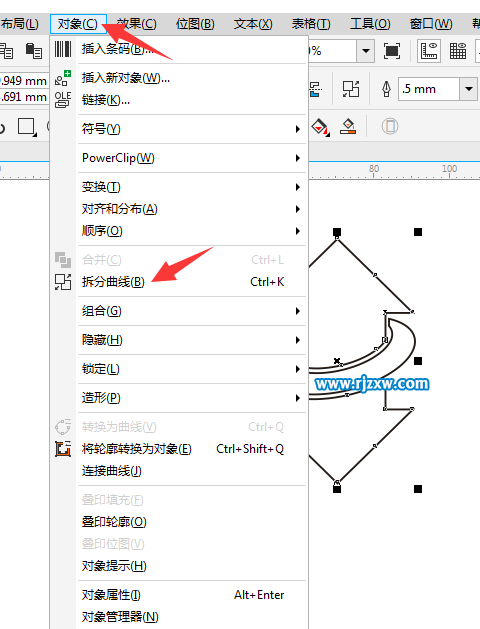Open the zoom level dropdown arrow

(365, 51)
